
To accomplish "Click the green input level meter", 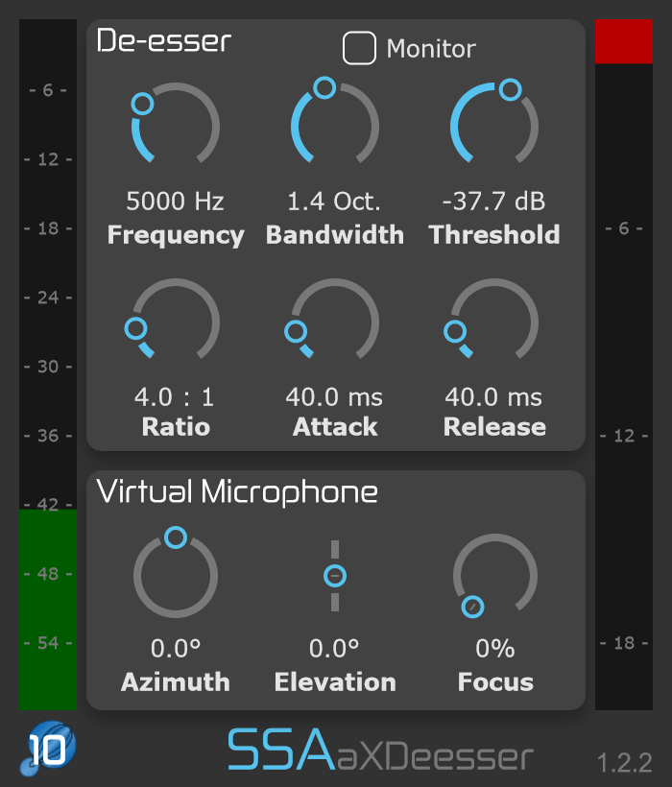I will 48,609.
